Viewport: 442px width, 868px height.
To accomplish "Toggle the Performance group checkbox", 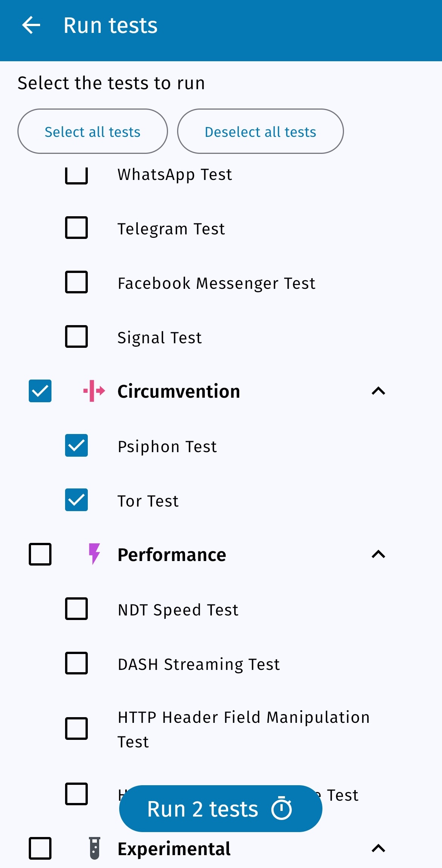I will coord(40,554).
